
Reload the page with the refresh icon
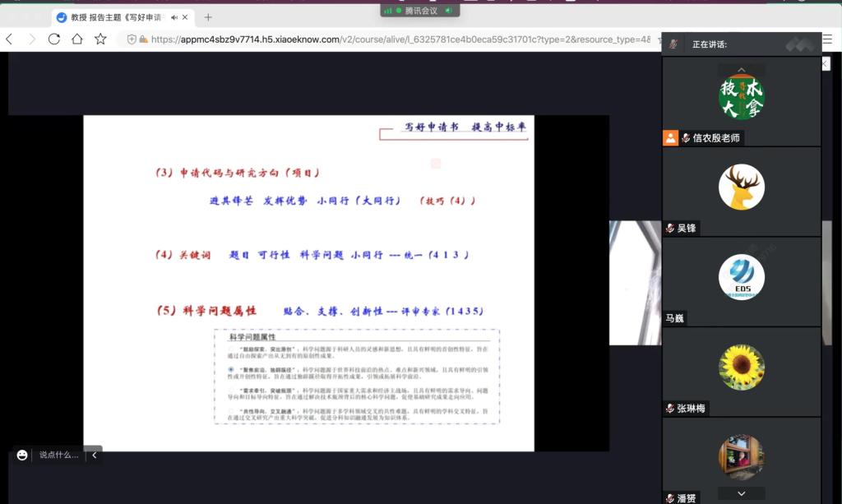pyautogui.click(x=54, y=39)
